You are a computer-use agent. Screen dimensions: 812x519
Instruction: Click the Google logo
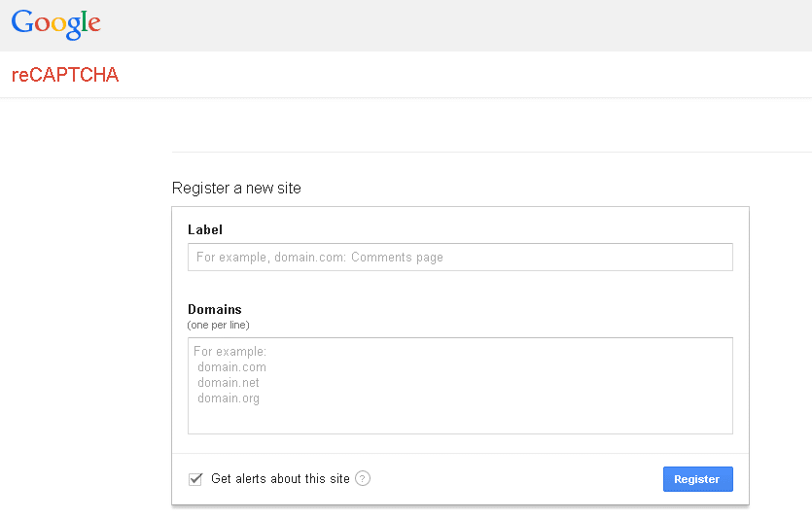coord(56,24)
